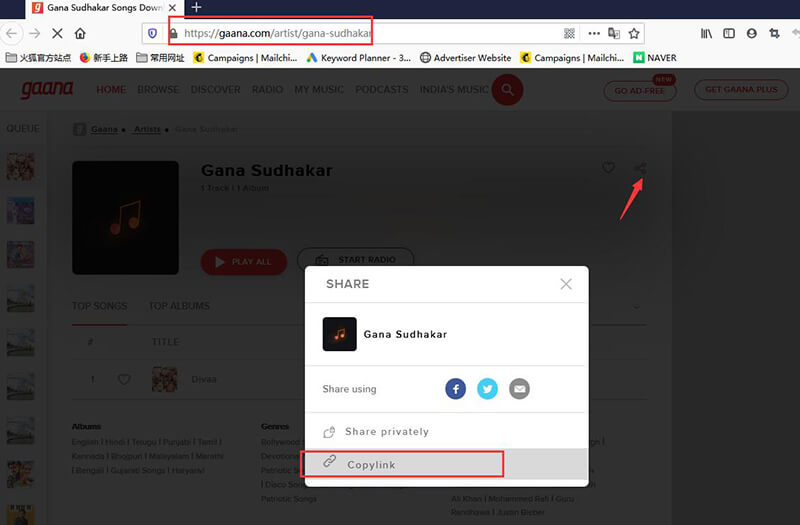Open a new tab with plus icon
The width and height of the screenshot is (800, 525).
click(196, 7)
